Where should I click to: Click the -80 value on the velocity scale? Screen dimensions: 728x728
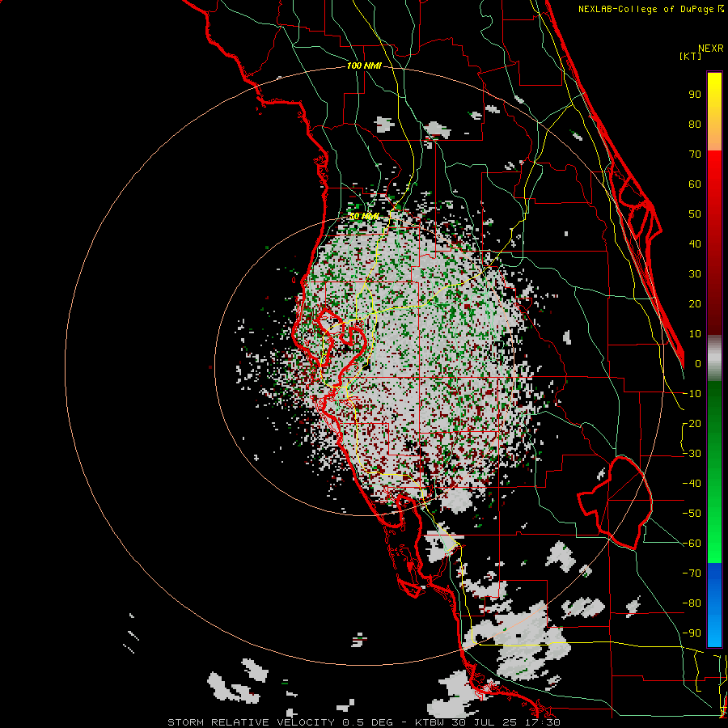pyautogui.click(x=692, y=603)
